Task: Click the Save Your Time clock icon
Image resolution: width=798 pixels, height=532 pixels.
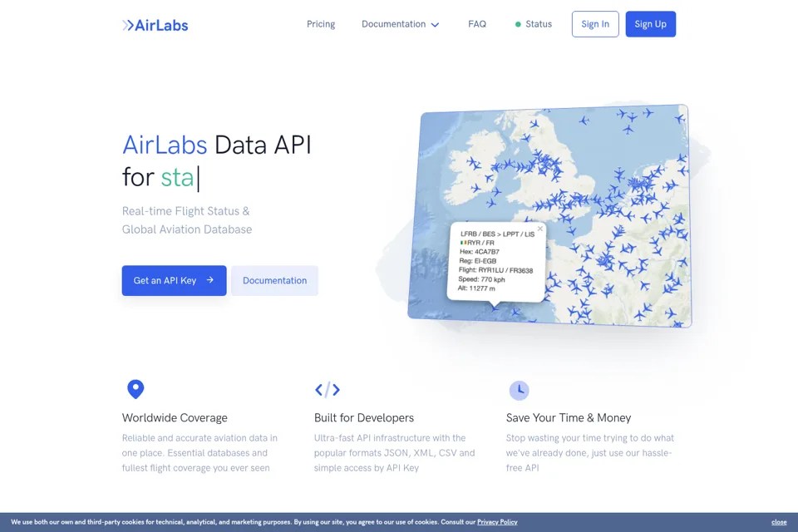Action: tap(519, 391)
